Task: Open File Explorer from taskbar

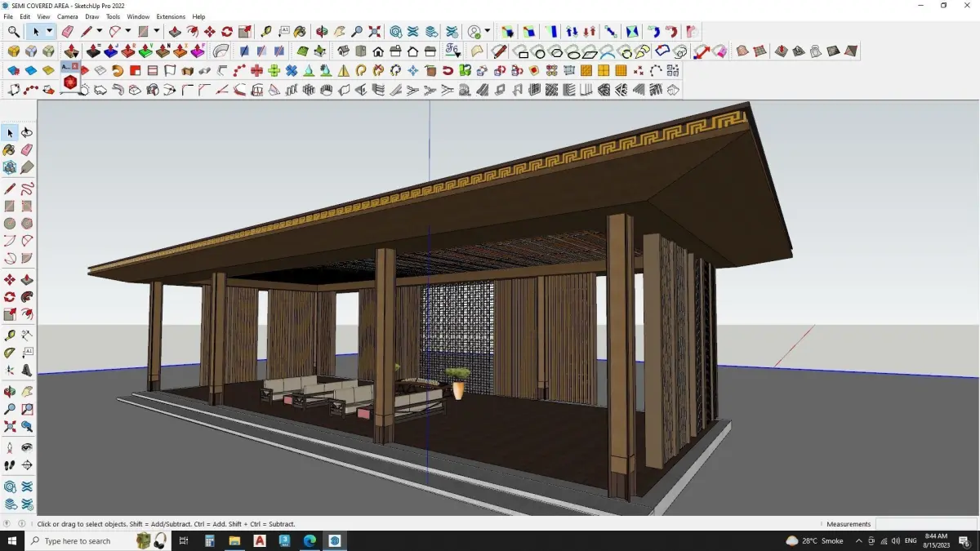Action: click(234, 540)
